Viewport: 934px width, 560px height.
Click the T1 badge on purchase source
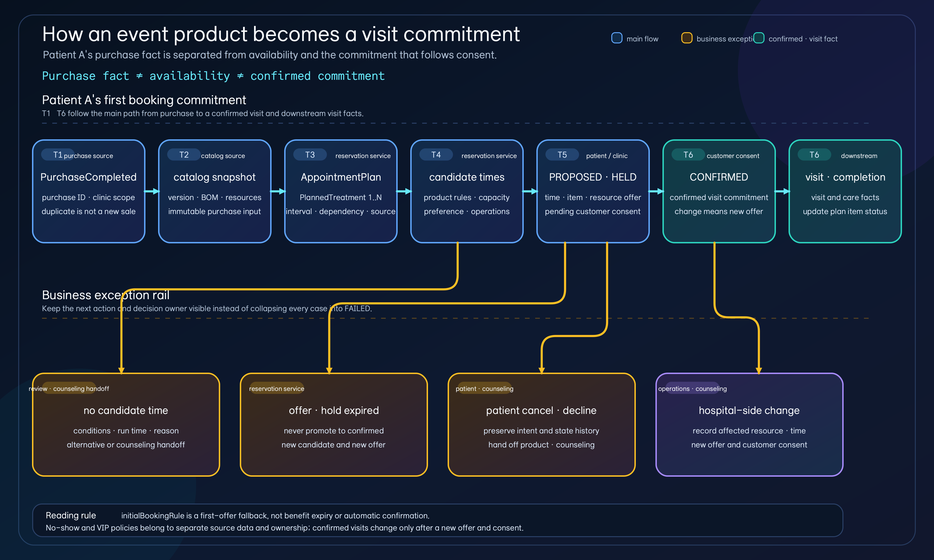click(58, 155)
